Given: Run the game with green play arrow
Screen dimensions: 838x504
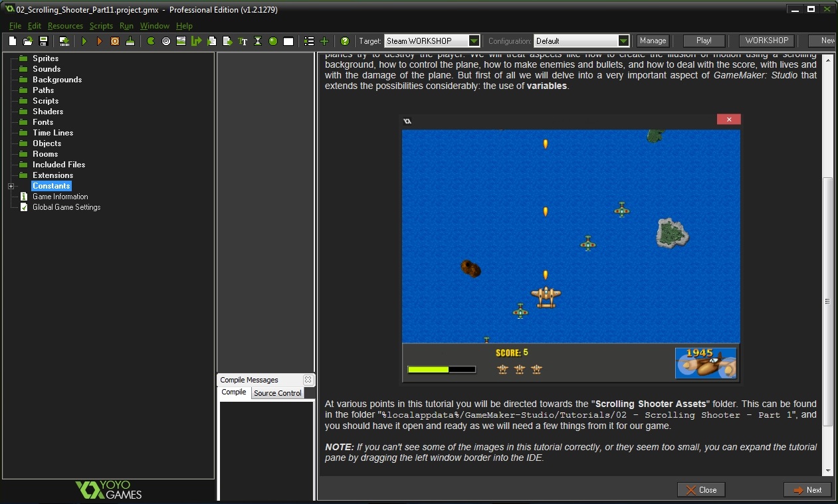Looking at the screenshot, I should 84,41.
